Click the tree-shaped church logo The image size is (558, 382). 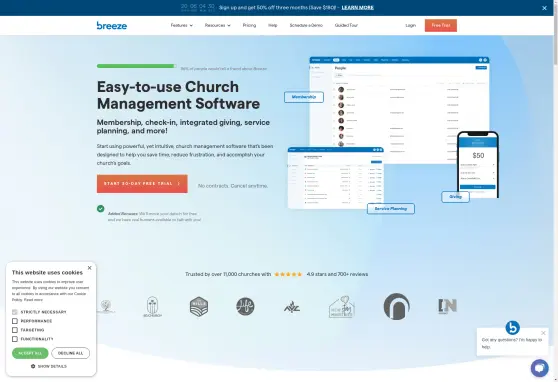point(106,306)
